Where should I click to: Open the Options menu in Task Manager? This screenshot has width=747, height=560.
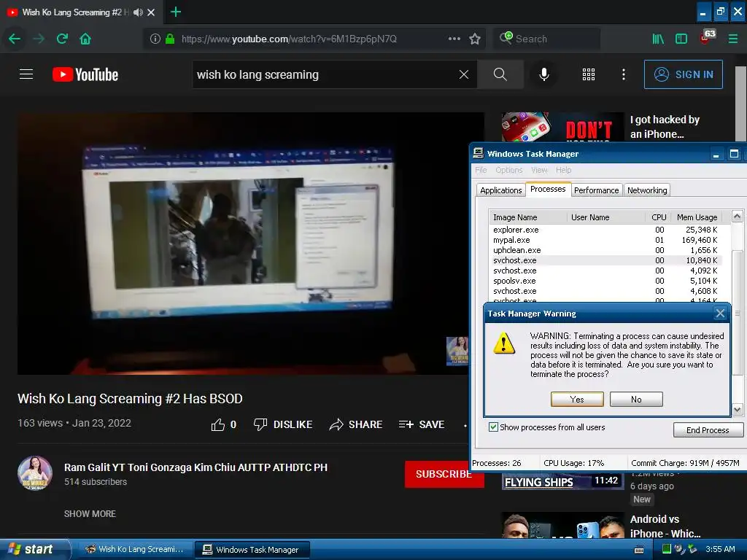point(508,170)
